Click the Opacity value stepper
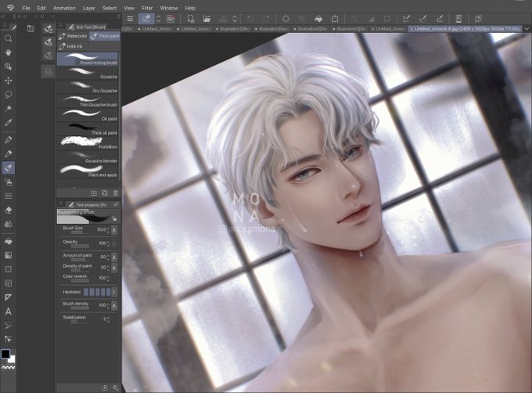 point(108,243)
